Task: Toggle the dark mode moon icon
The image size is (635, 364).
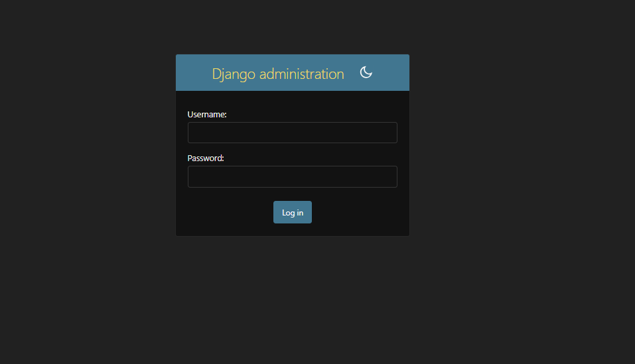Action: (366, 72)
